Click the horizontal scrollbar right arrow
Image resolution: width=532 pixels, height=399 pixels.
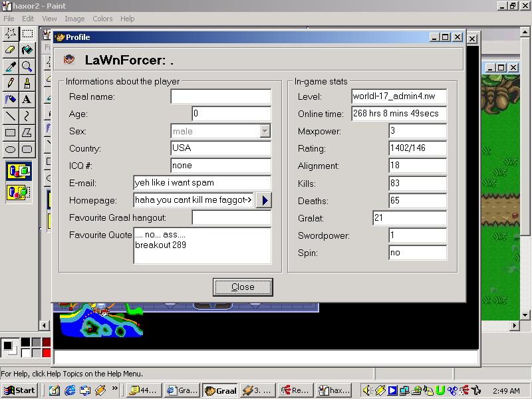click(x=515, y=326)
